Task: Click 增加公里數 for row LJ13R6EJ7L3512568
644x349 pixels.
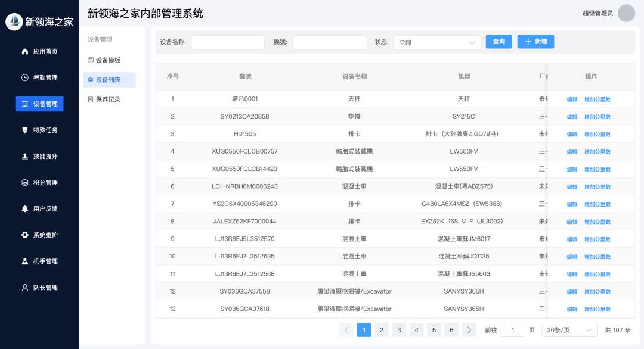Action: (x=597, y=275)
